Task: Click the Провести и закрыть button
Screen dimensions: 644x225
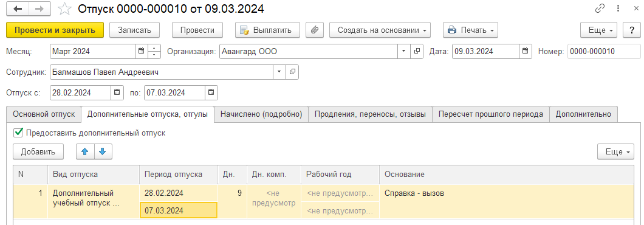Action: [55, 30]
